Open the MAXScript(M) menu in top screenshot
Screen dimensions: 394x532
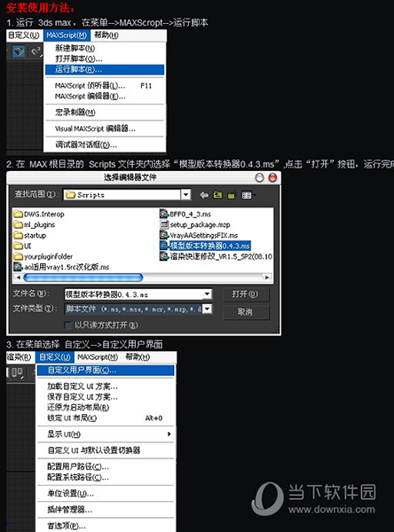(x=67, y=35)
